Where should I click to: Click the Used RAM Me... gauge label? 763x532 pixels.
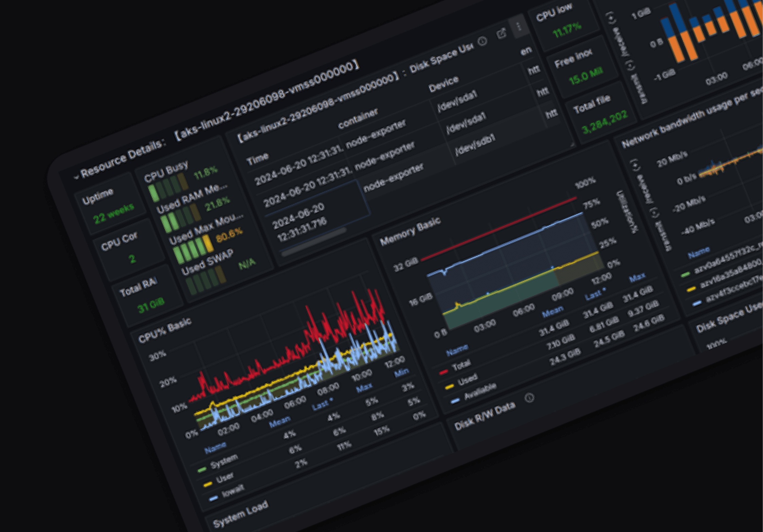point(192,199)
